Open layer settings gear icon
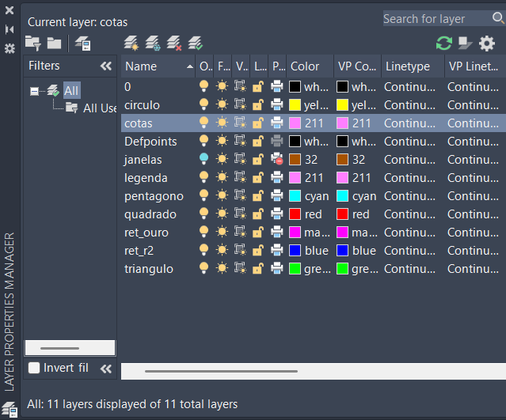The width and height of the screenshot is (506, 420). click(x=487, y=44)
